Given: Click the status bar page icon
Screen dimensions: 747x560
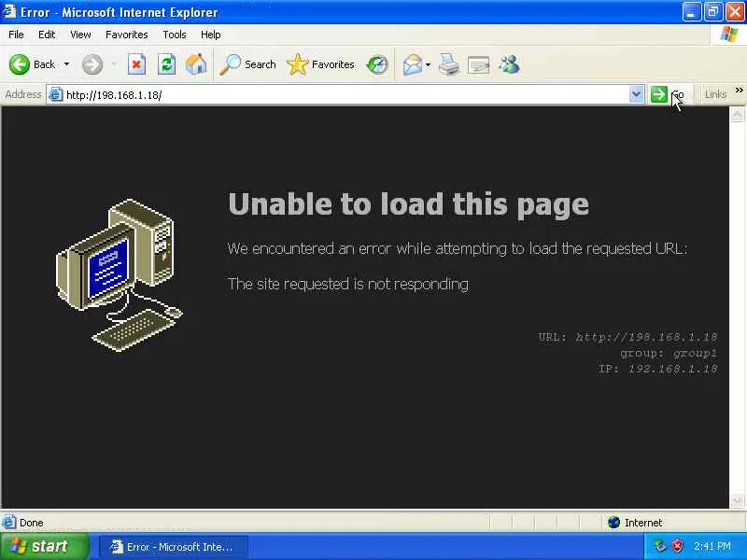Looking at the screenshot, I should (8, 523).
